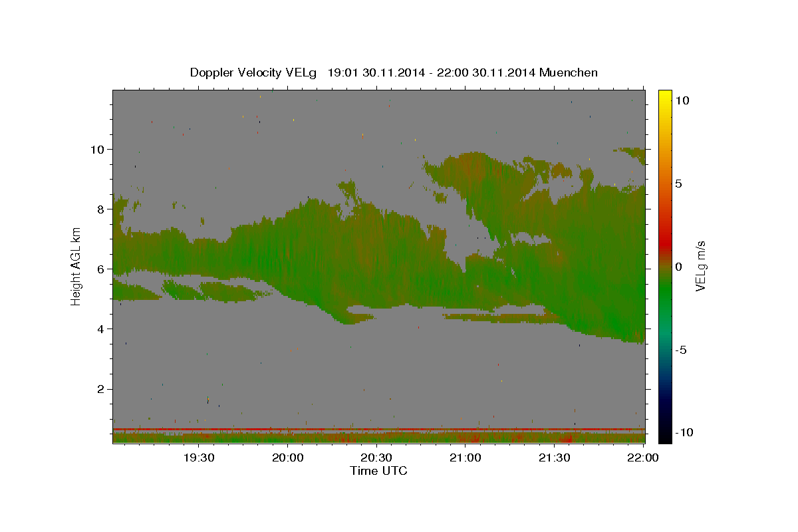Click the height tick label 4
The image size is (798, 532).
102,329
